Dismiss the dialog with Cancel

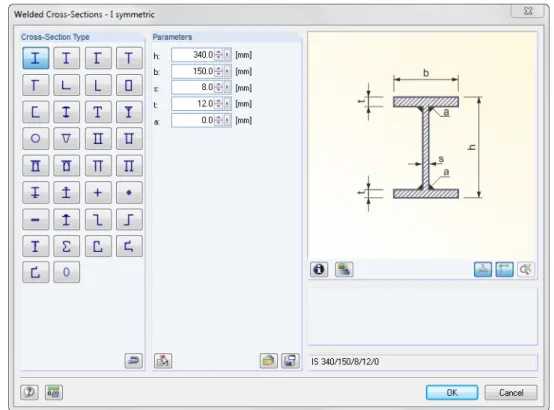click(511, 392)
